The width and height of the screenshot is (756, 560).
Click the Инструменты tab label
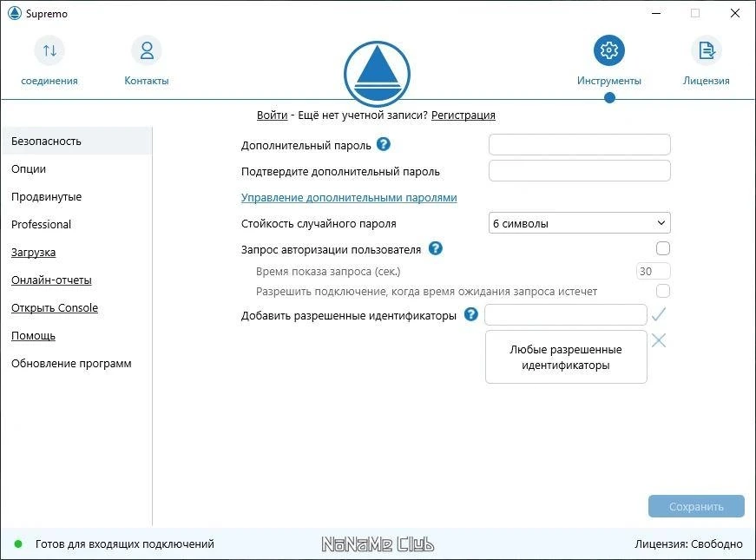pos(609,81)
